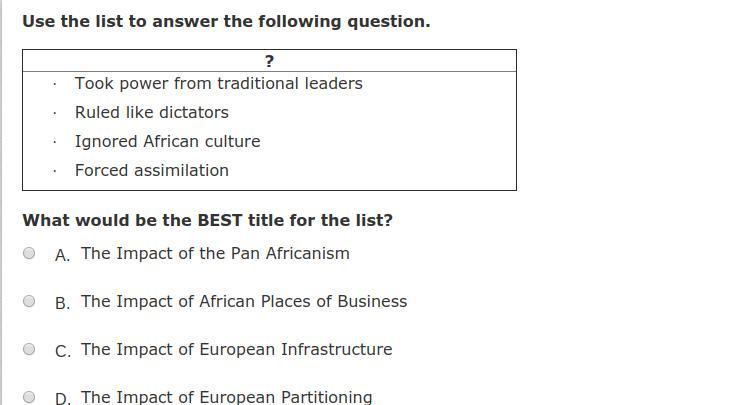
Task: Pick 'The Impact of European Infrastructure' answer text
Action: click(x=236, y=349)
